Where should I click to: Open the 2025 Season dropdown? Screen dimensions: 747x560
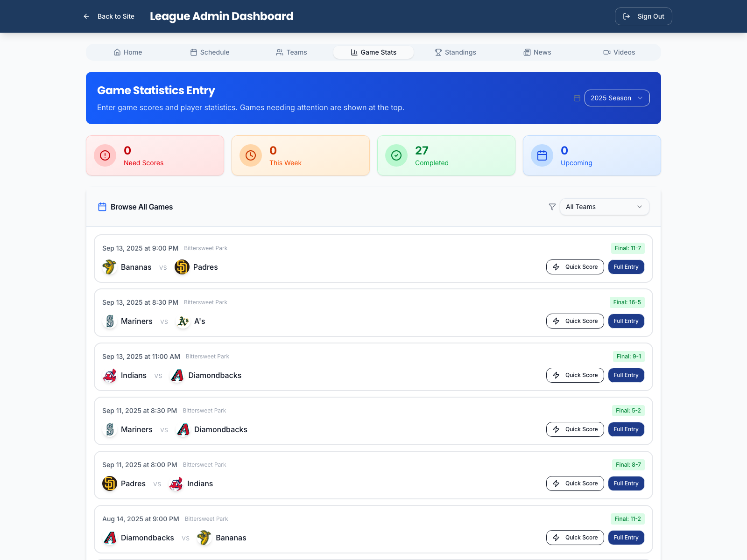[x=617, y=98]
